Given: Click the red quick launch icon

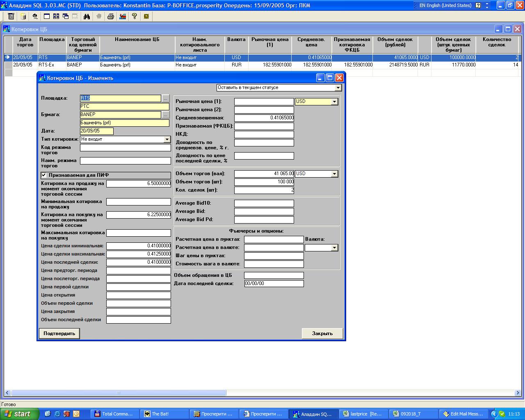Looking at the screenshot, I should [x=67, y=414].
